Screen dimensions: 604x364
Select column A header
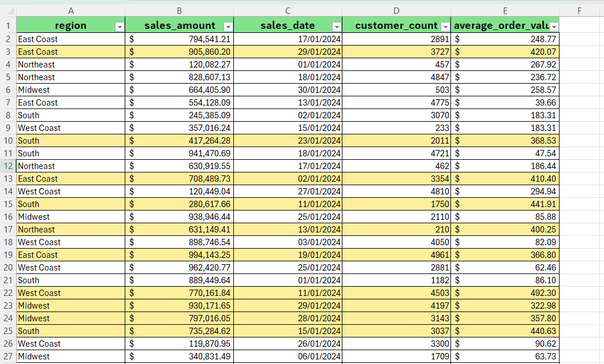pos(70,10)
